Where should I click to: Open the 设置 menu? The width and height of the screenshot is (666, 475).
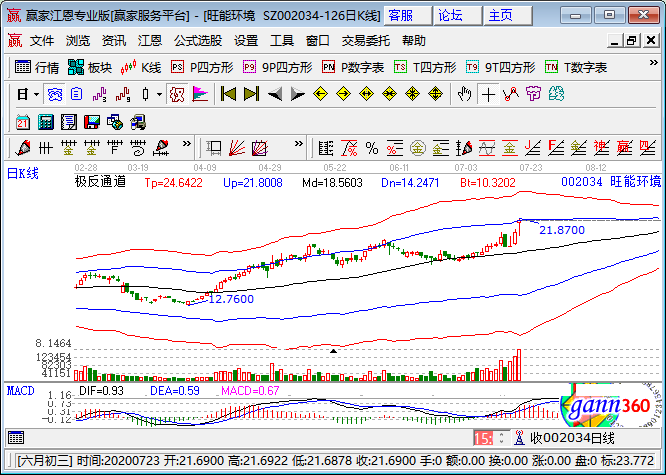[x=246, y=41]
